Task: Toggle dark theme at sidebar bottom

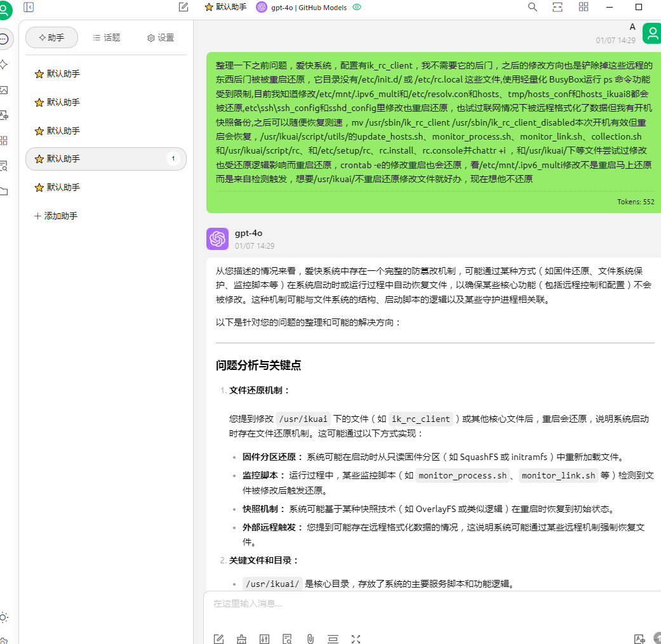Action: pyautogui.click(x=4, y=617)
